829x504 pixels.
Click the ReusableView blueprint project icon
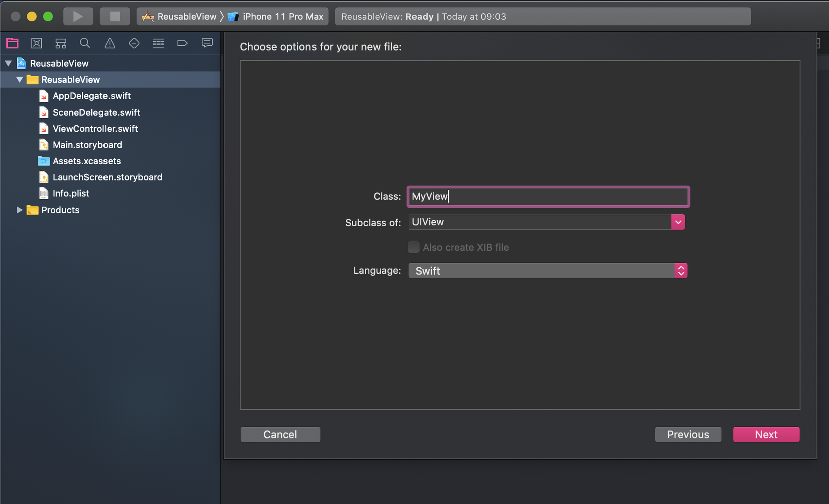(x=21, y=63)
